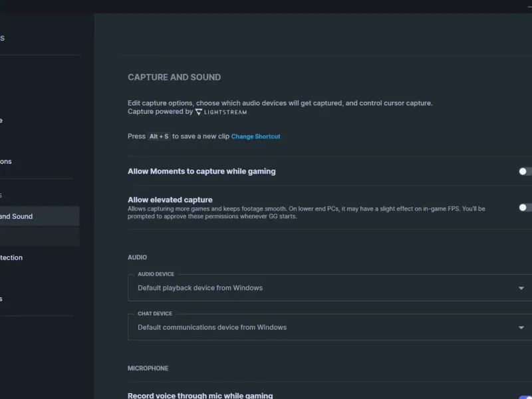The image size is (532, 399).
Task: Click the Alt + S shortcut key badge
Action: click(x=159, y=136)
